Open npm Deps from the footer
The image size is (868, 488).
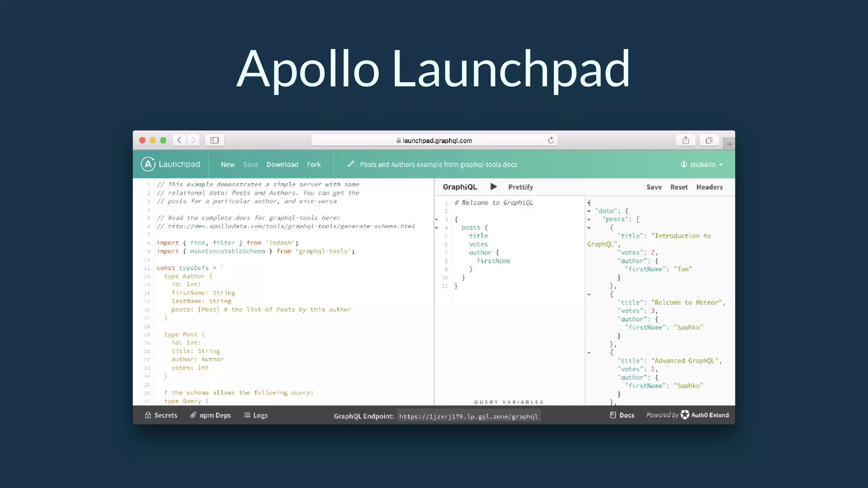[x=210, y=415]
